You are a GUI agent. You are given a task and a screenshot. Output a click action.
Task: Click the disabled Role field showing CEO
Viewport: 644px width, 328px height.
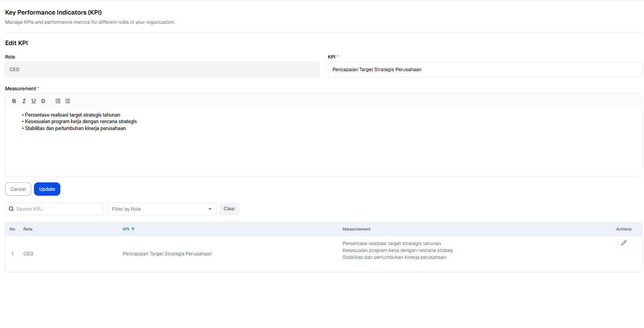point(162,69)
